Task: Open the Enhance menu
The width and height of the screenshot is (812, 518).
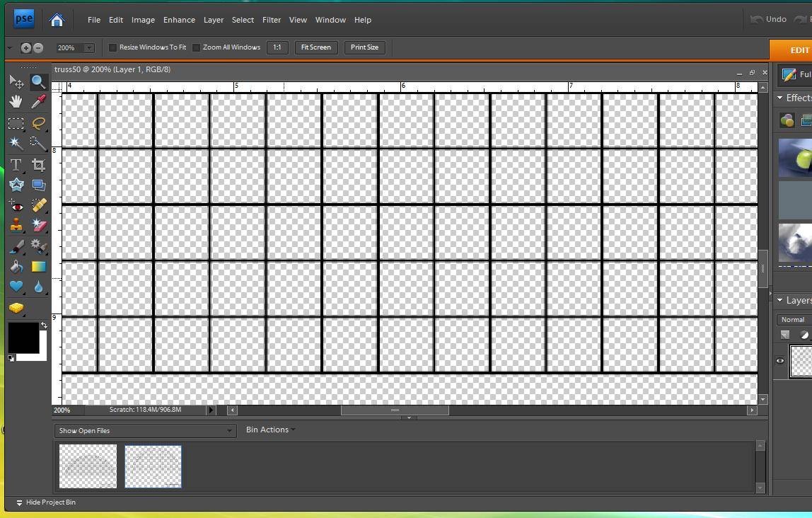Action: [x=179, y=20]
